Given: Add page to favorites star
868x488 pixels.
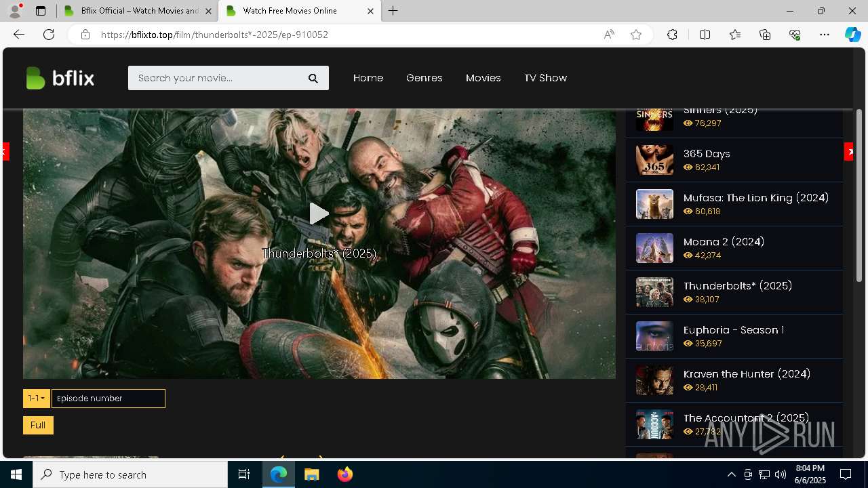Looking at the screenshot, I should [636, 35].
